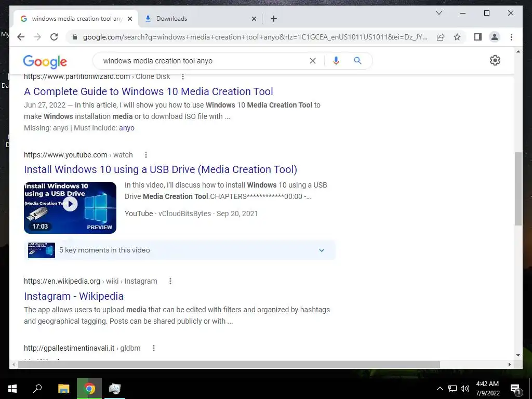Open the notification center
Screen dimensions: 532x399
point(515,389)
